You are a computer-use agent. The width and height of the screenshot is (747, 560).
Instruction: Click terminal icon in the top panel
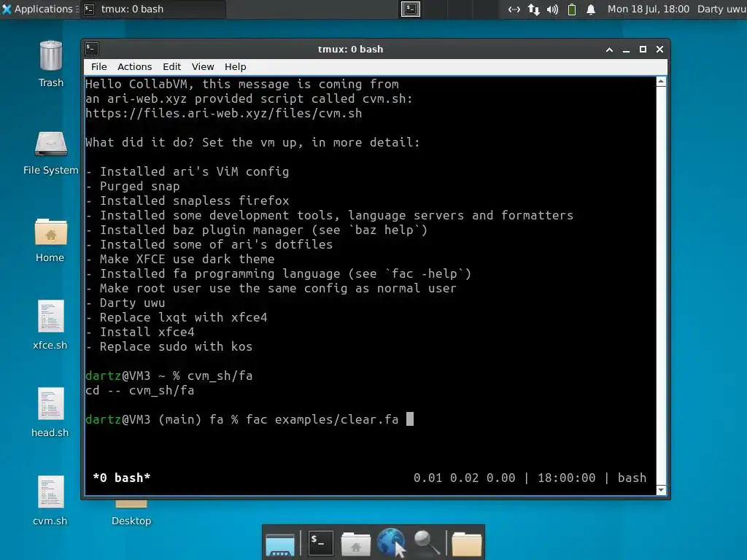(410, 9)
